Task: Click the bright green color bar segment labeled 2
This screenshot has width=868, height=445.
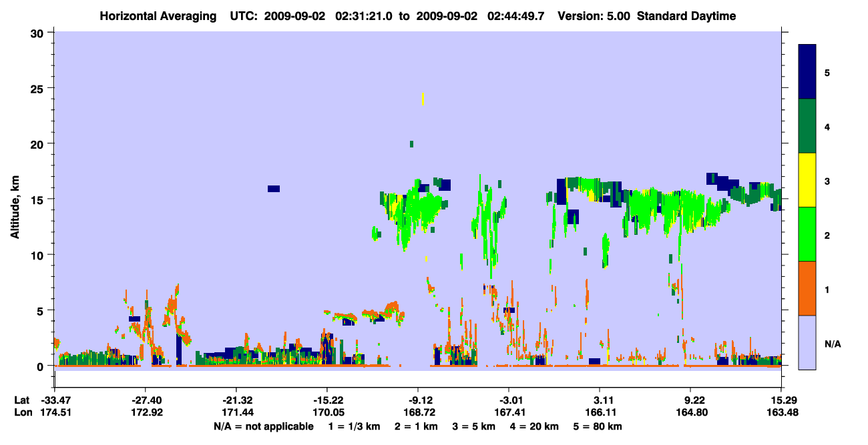Action: pyautogui.click(x=807, y=234)
